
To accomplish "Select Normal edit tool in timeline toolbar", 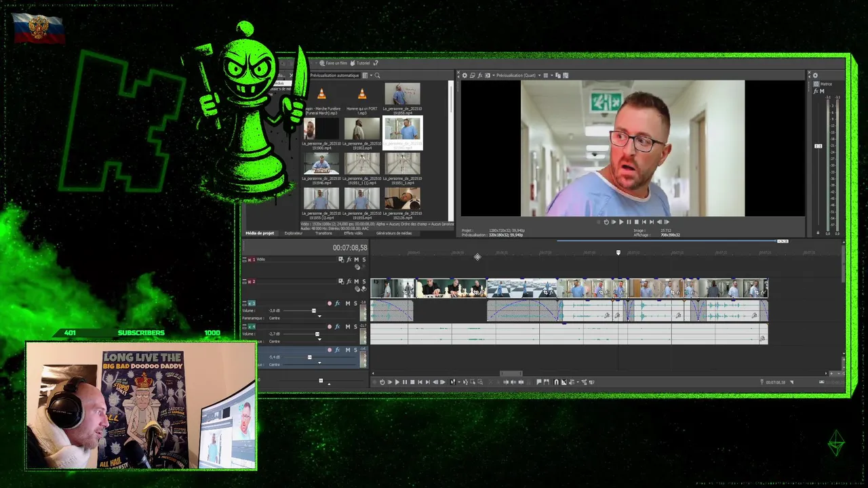I will (452, 382).
